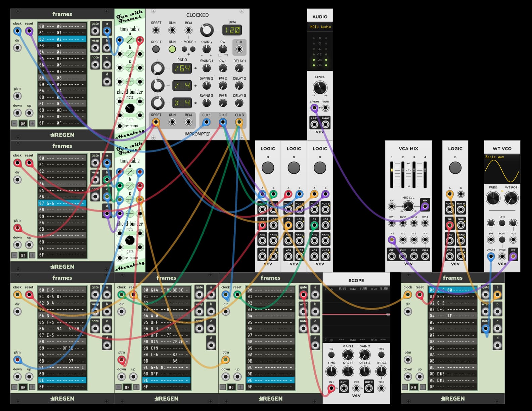Image resolution: width=532 pixels, height=411 pixels.
Task: Select row 03 C-6 in frames
Action: [452, 309]
